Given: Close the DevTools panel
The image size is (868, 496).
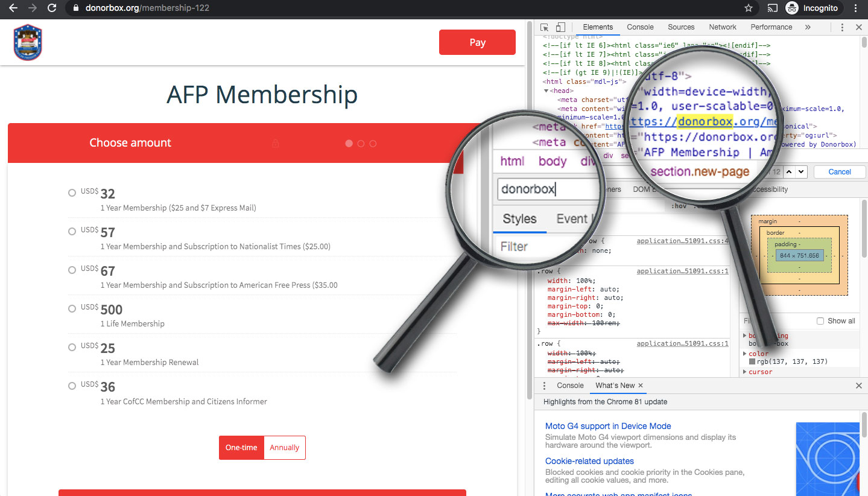Looking at the screenshot, I should coord(859,27).
